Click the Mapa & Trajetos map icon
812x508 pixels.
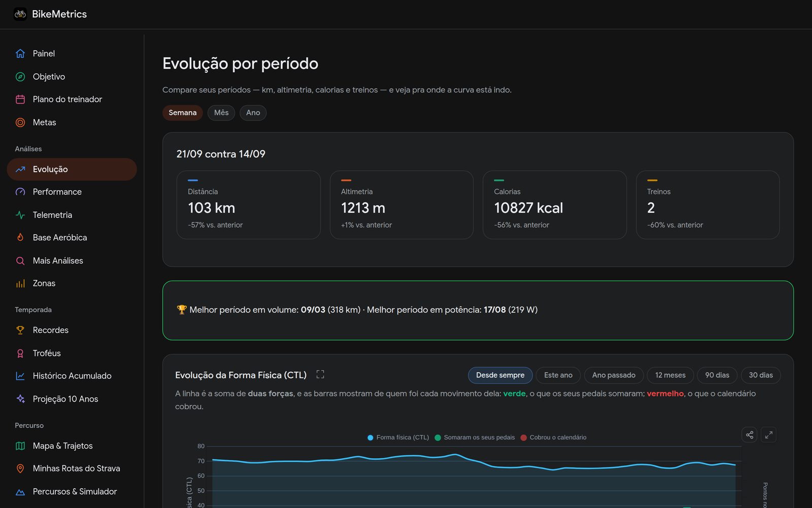(20, 446)
